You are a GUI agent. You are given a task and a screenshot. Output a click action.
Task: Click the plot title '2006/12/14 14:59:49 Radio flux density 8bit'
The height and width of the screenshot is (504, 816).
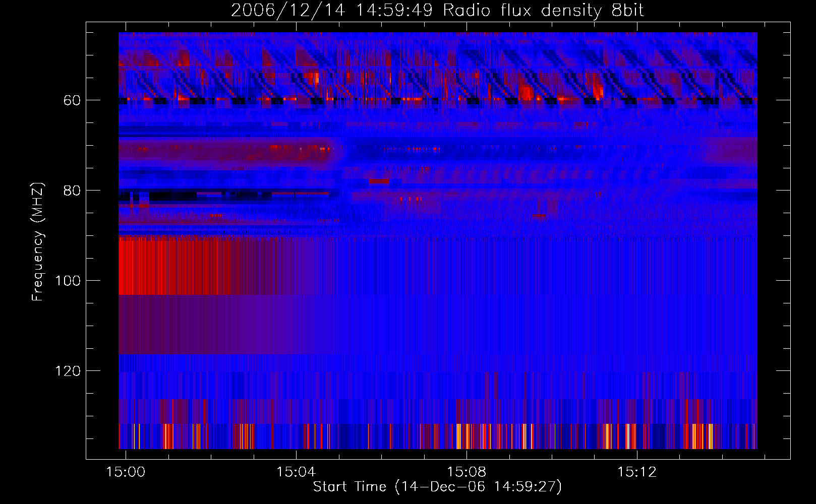click(437, 11)
